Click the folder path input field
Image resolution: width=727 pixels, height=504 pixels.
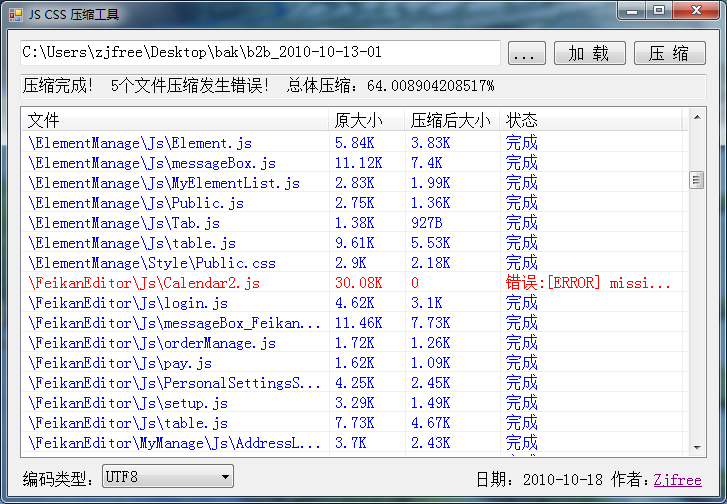pyautogui.click(x=260, y=52)
